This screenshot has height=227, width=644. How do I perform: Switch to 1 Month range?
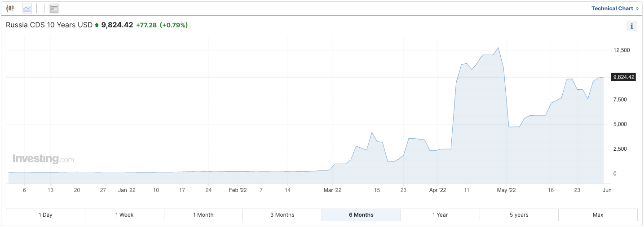pyautogui.click(x=203, y=215)
